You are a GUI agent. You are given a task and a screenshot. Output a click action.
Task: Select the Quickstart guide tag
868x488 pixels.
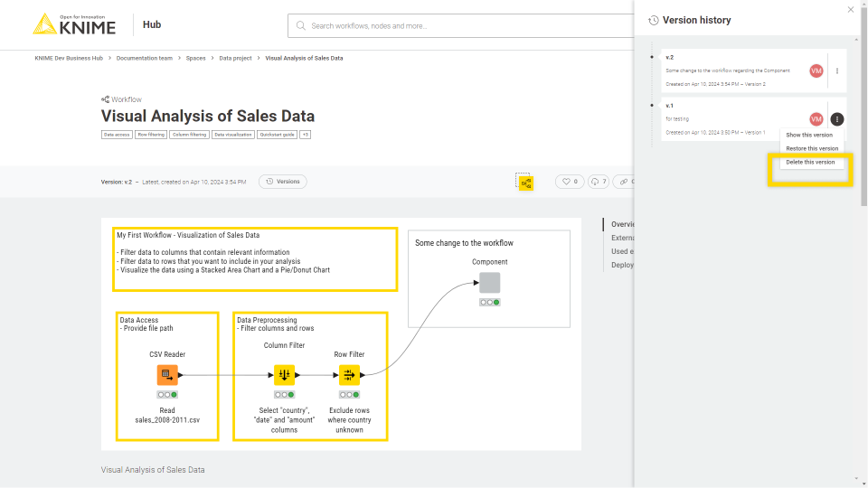click(278, 135)
